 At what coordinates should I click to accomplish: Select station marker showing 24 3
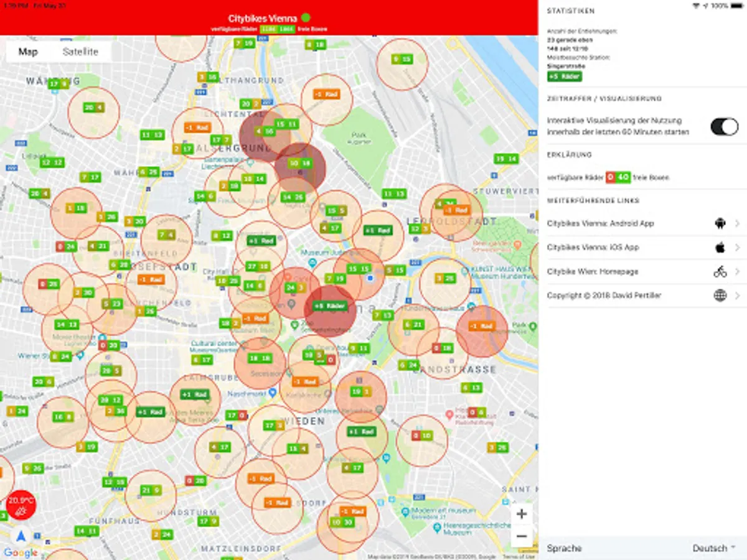pyautogui.click(x=294, y=287)
